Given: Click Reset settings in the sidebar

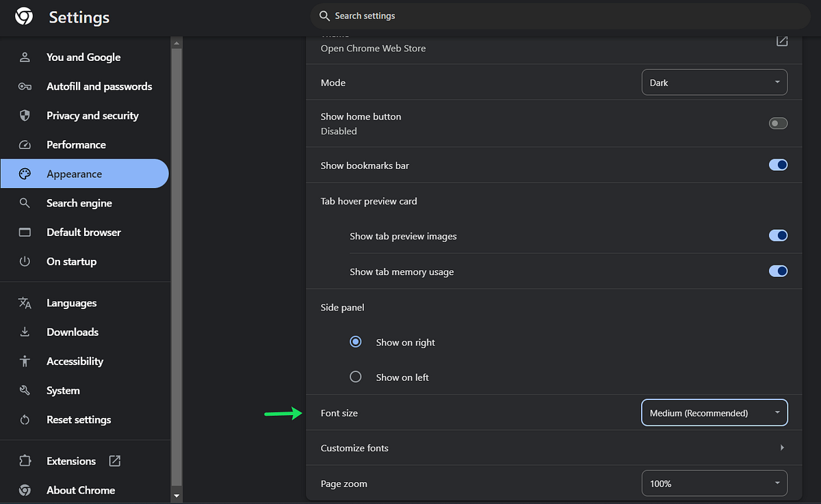Looking at the screenshot, I should [x=79, y=419].
